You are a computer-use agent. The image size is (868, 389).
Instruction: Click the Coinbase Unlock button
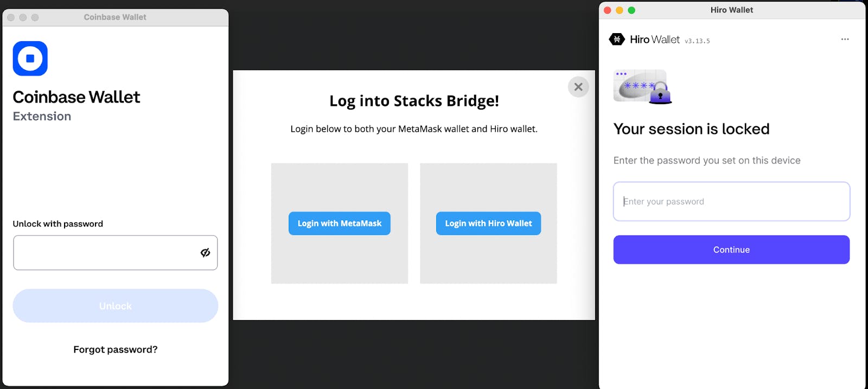[116, 306]
